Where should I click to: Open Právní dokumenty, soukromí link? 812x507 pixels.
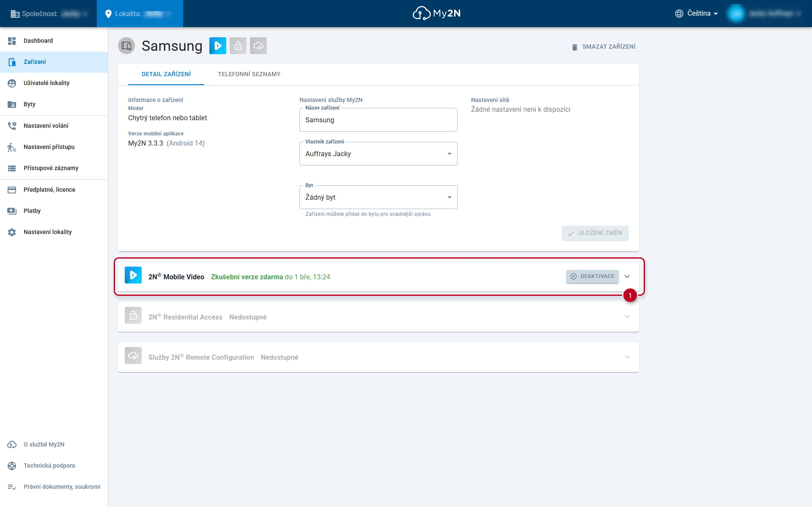(54, 487)
